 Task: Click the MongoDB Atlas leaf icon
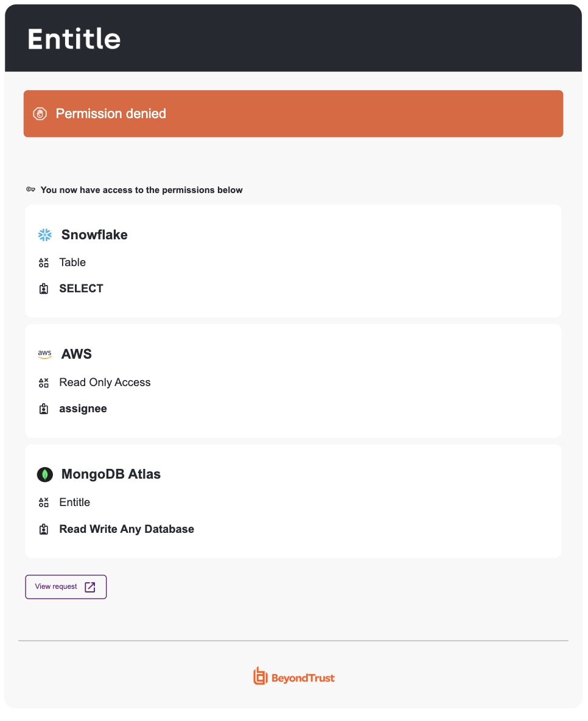click(x=44, y=474)
